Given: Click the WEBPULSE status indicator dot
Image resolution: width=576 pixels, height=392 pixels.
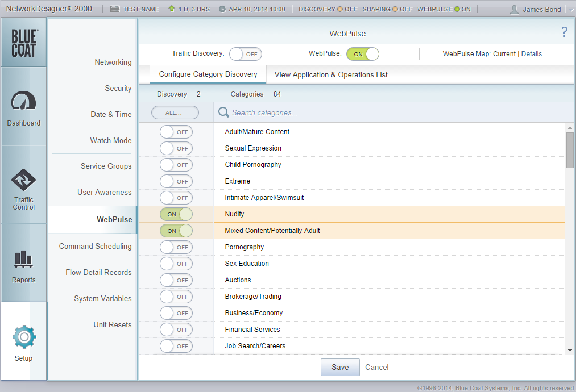Looking at the screenshot, I should pyautogui.click(x=457, y=9).
